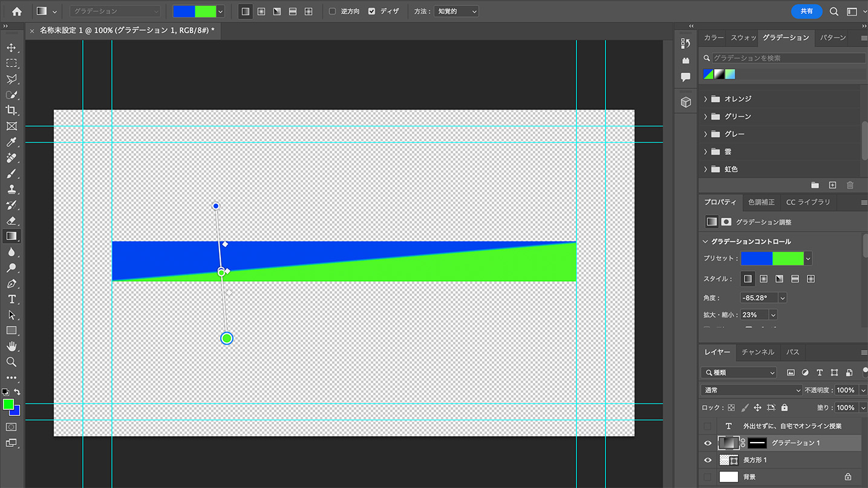Image resolution: width=868 pixels, height=488 pixels.
Task: Select the Hand tool
Action: coord(12,346)
